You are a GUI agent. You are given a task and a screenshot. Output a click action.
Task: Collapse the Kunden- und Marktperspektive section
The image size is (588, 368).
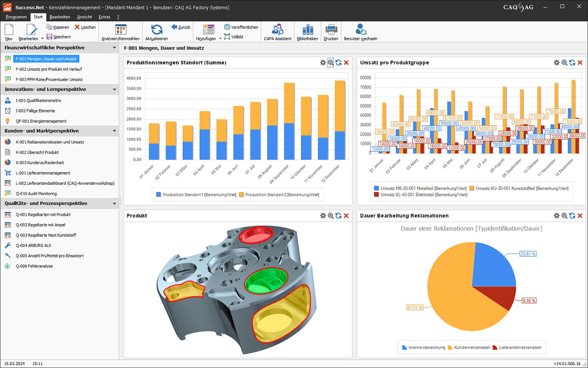click(114, 131)
